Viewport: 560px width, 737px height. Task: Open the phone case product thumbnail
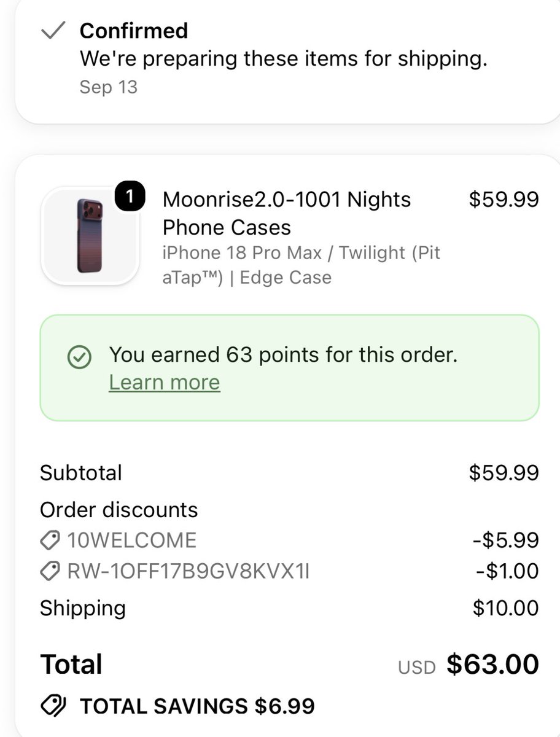[x=90, y=236]
